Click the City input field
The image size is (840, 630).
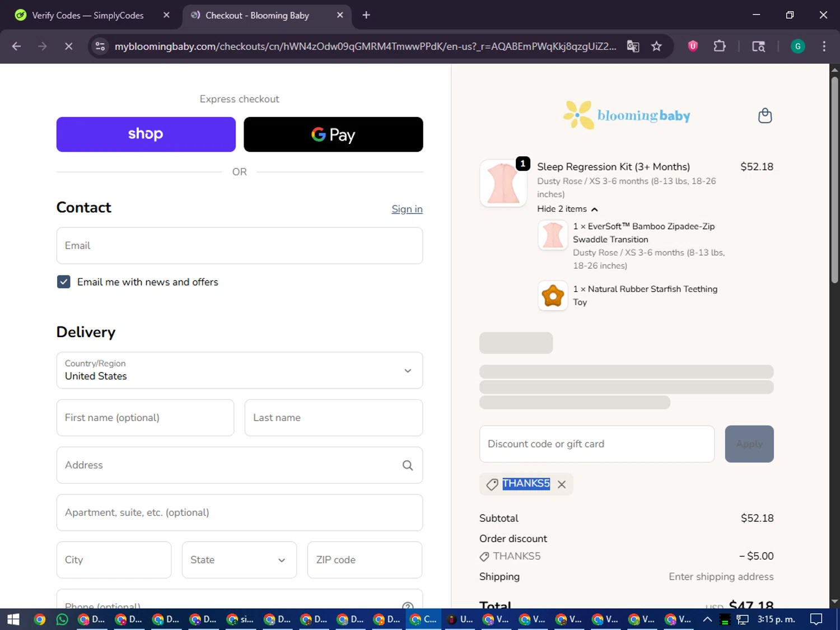[x=114, y=560]
